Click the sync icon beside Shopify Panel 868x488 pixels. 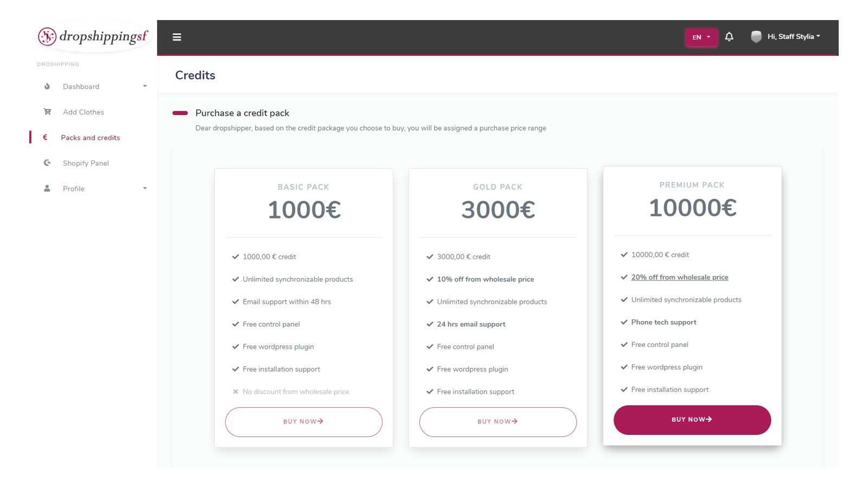pos(47,163)
